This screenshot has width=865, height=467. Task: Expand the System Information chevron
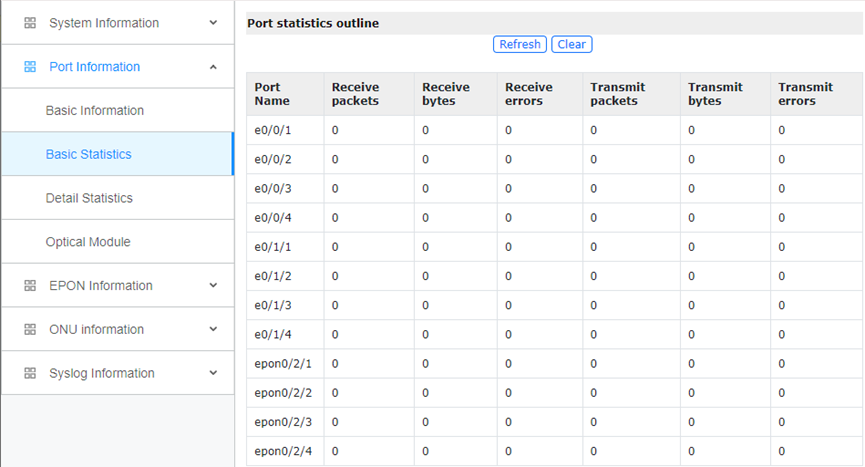click(213, 23)
